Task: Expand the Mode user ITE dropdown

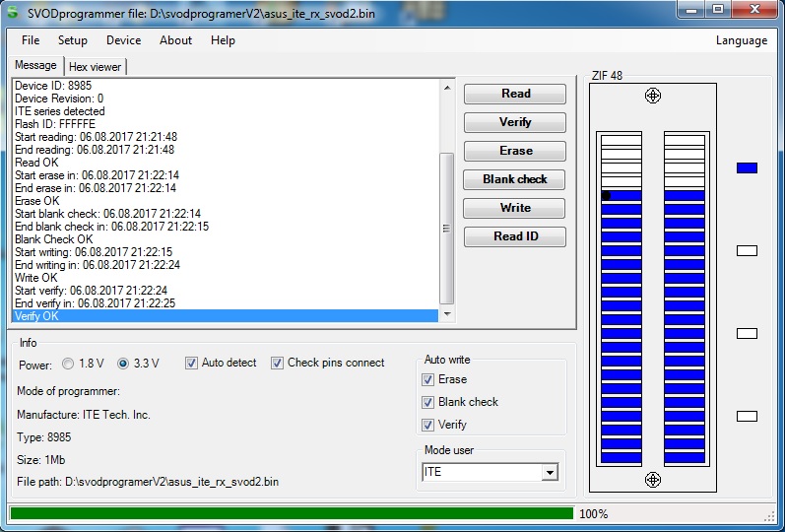Action: [550, 473]
